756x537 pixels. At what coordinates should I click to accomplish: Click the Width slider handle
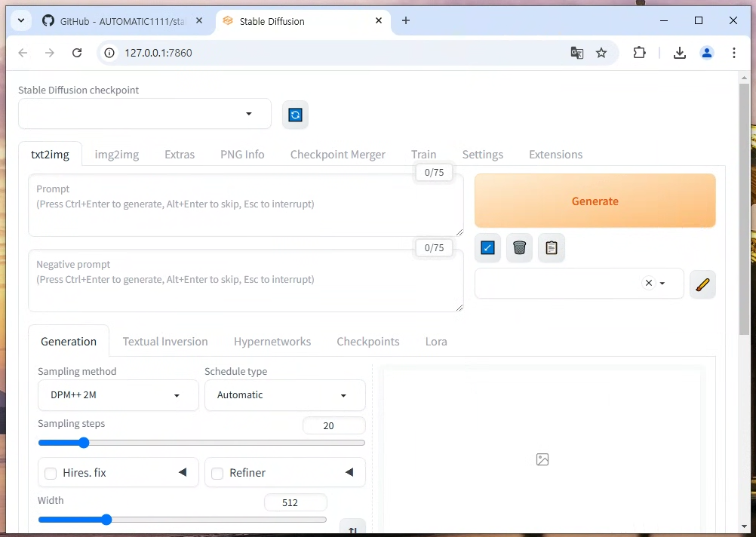(106, 520)
